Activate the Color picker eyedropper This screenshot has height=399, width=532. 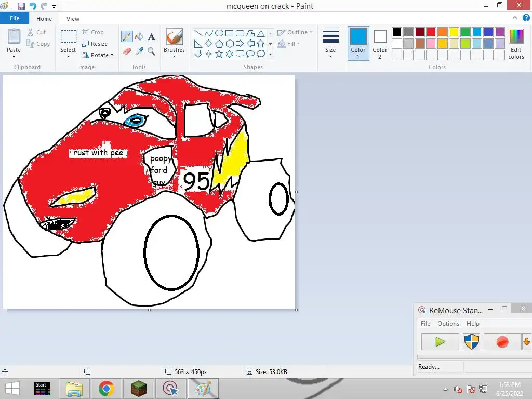pyautogui.click(x=139, y=51)
